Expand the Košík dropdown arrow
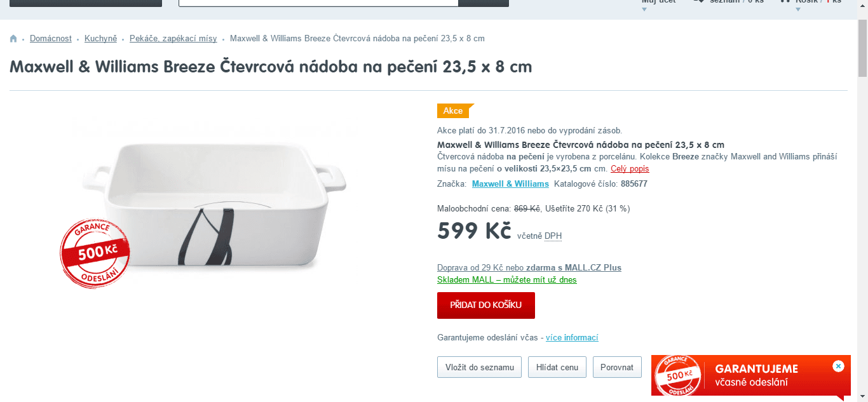This screenshot has width=868, height=402. pos(799,10)
